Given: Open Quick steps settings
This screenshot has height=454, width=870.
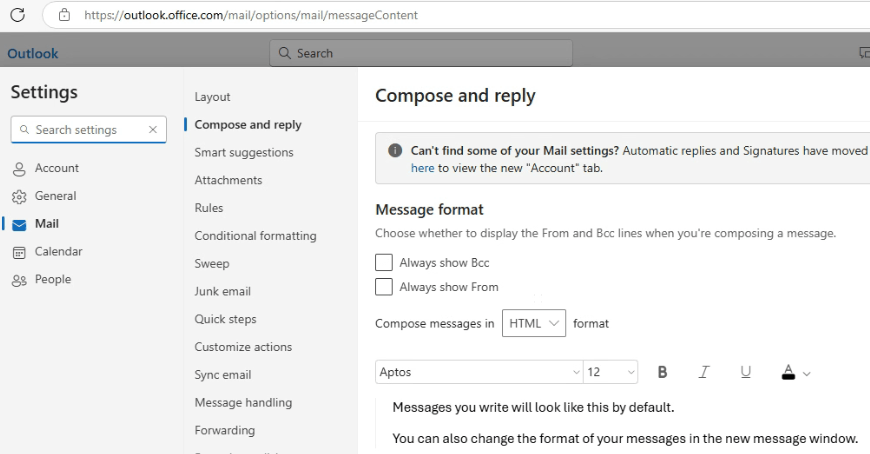Looking at the screenshot, I should (225, 319).
